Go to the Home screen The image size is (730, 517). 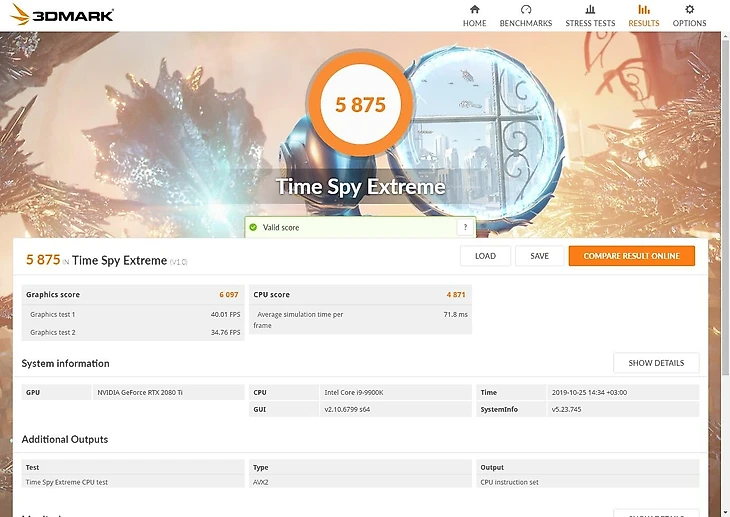(x=474, y=16)
